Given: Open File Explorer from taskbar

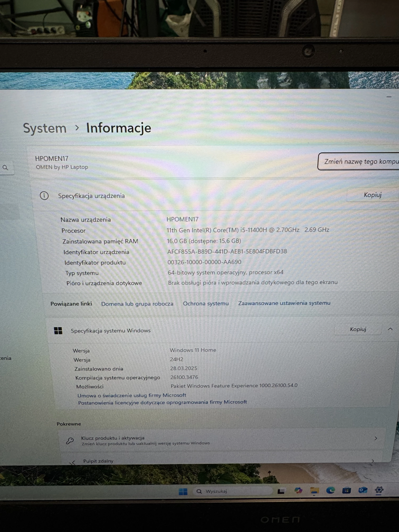Looking at the screenshot, I should [314, 491].
